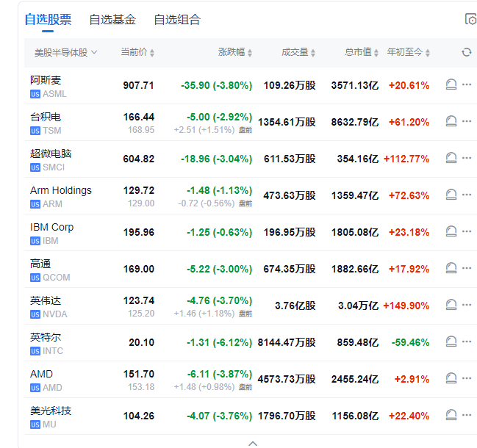
Task: Open more options for the AMD row
Action: [x=467, y=378]
